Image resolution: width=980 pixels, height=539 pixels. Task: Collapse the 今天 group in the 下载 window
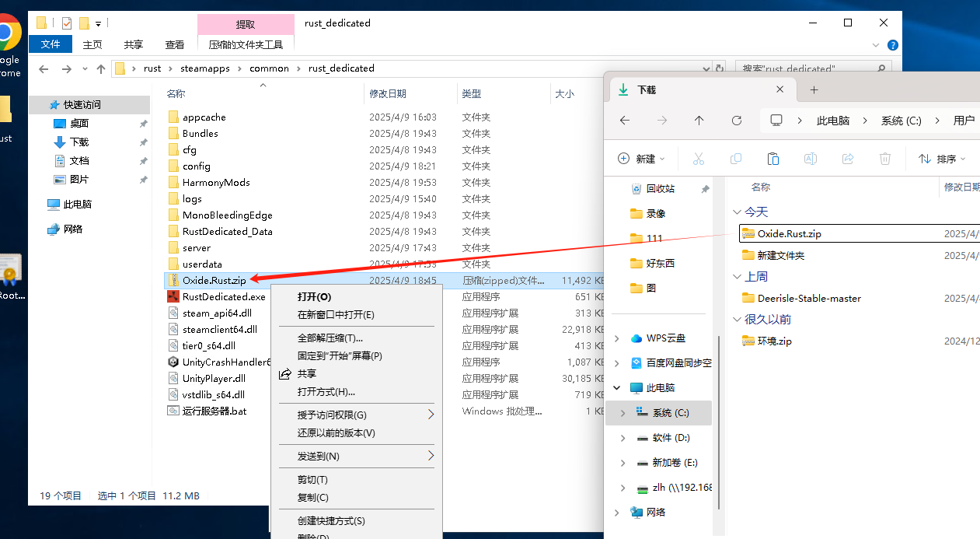pos(737,212)
